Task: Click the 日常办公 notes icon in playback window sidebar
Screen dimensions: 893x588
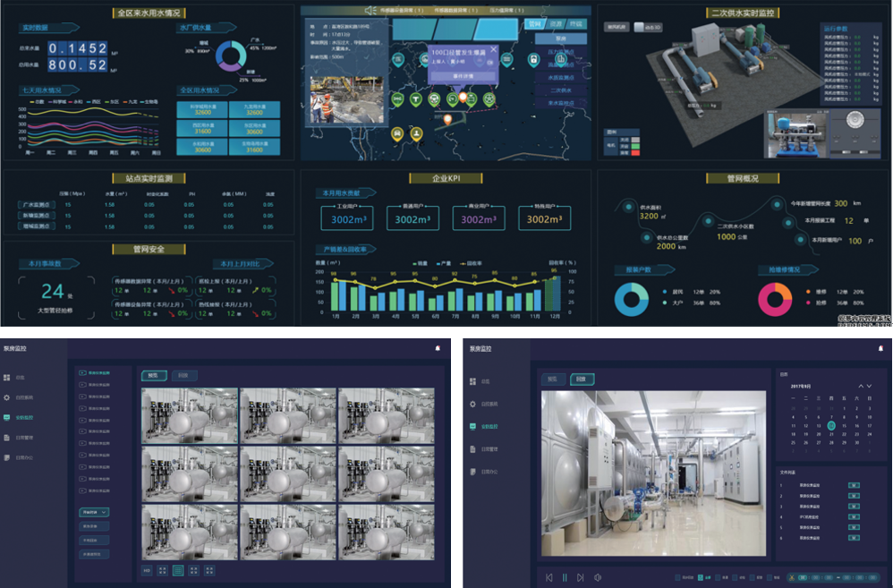Action: click(x=472, y=472)
